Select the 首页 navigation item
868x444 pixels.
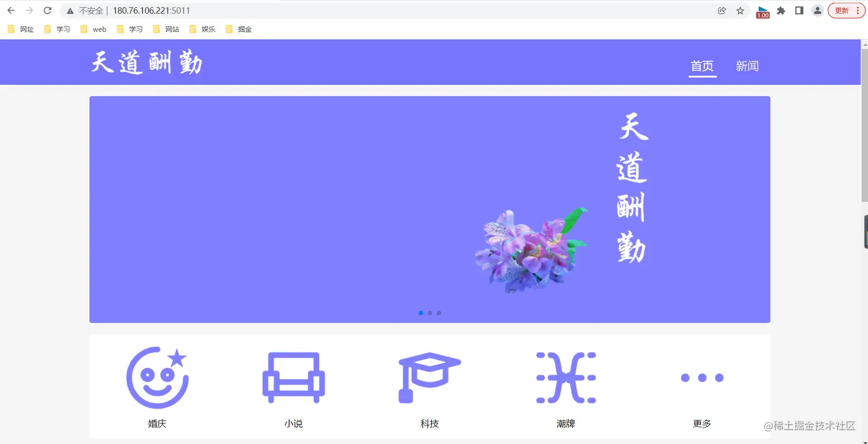click(702, 66)
